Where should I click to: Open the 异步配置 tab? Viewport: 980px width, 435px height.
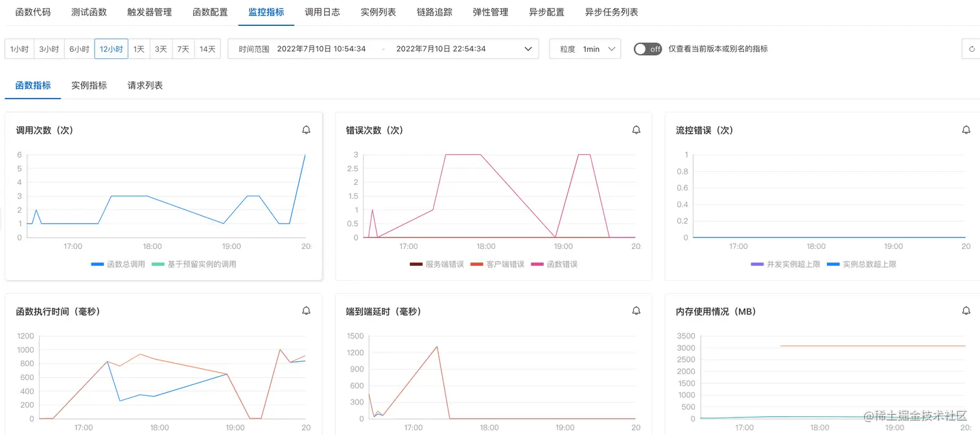546,12
